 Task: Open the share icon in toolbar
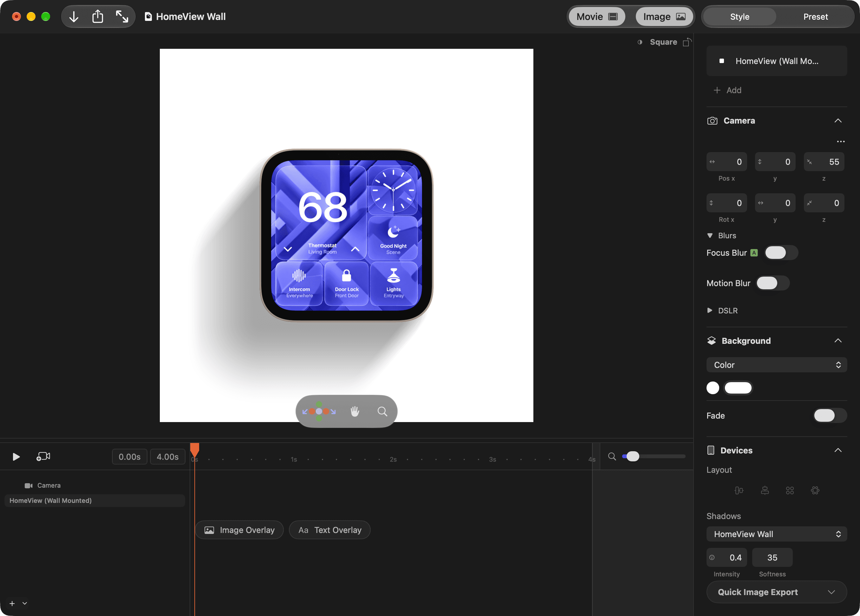98,16
